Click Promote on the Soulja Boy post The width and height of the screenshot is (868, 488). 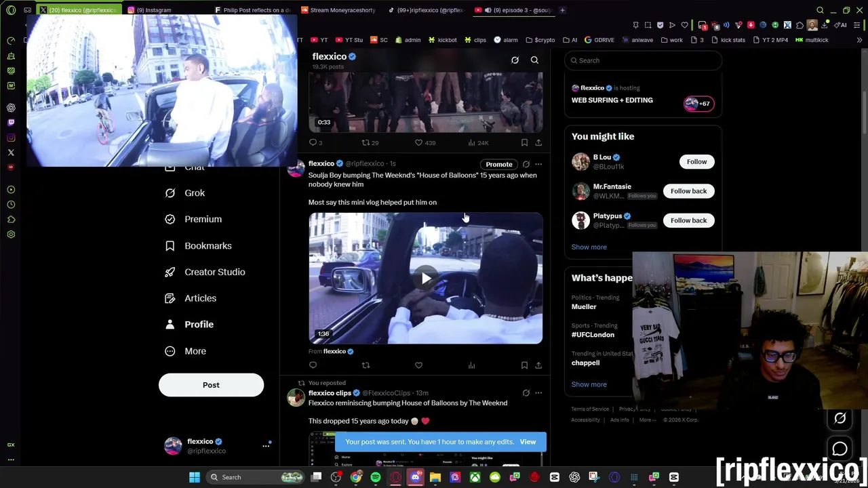point(498,164)
